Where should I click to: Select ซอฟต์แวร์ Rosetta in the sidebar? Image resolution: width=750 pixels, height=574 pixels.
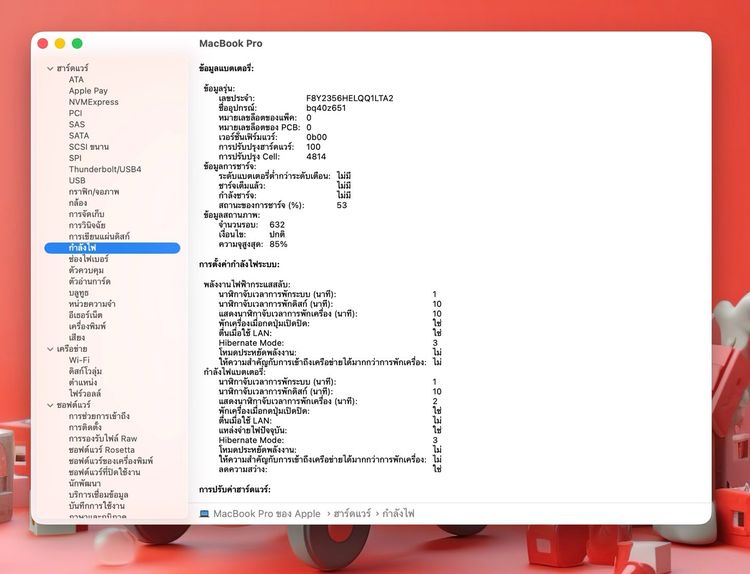point(101,450)
